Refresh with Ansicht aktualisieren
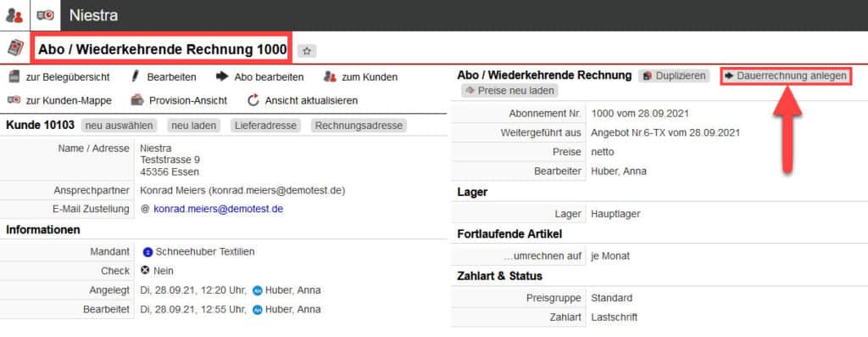The height and width of the screenshot is (337, 868). (x=303, y=100)
